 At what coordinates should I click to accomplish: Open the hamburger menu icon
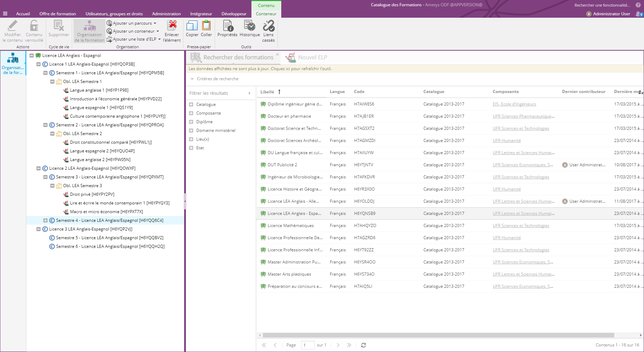(x=5, y=14)
